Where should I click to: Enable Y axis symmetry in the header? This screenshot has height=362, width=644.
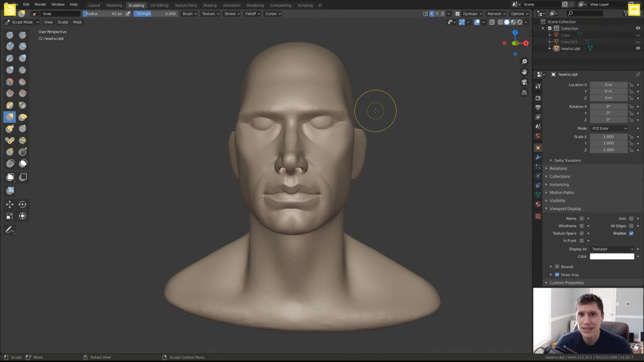[437, 14]
